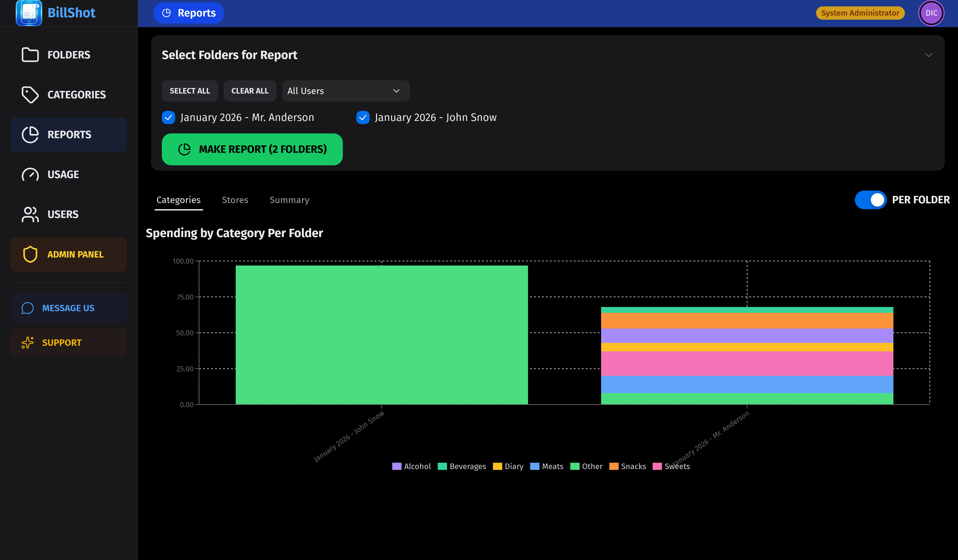Click the Other legend color swatch
This screenshot has height=560, width=958.
point(575,466)
